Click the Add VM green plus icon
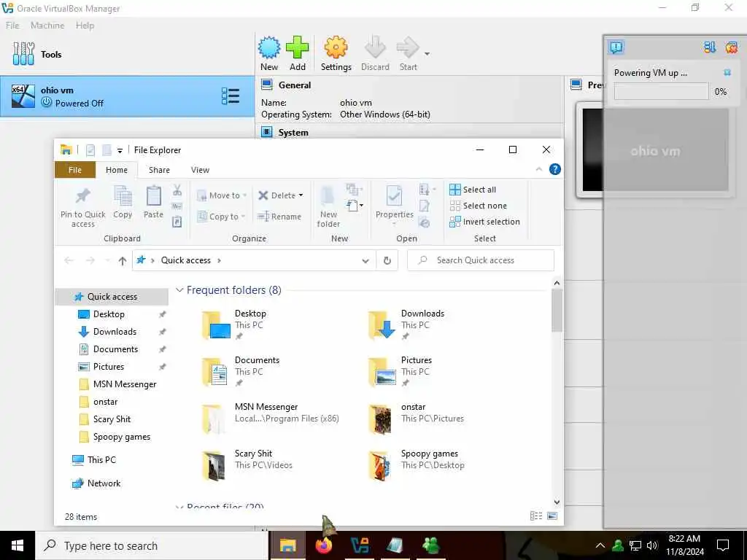Screen dimensions: 747x560 coord(298,47)
